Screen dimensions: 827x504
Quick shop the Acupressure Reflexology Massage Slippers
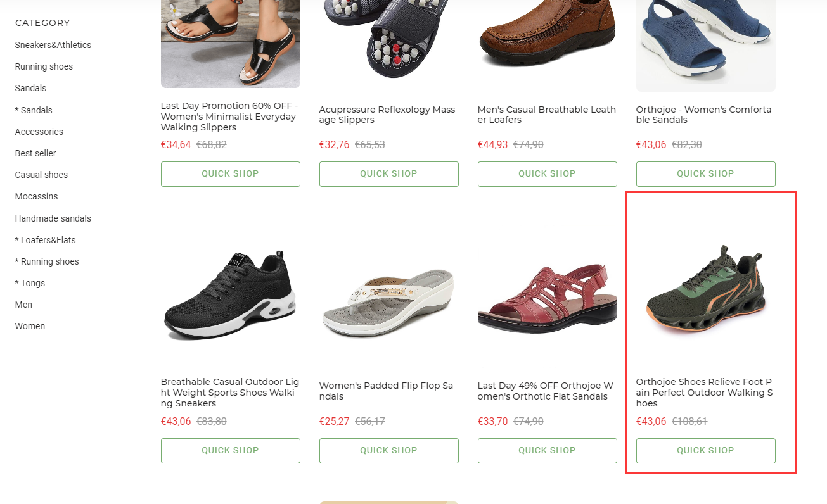(388, 174)
